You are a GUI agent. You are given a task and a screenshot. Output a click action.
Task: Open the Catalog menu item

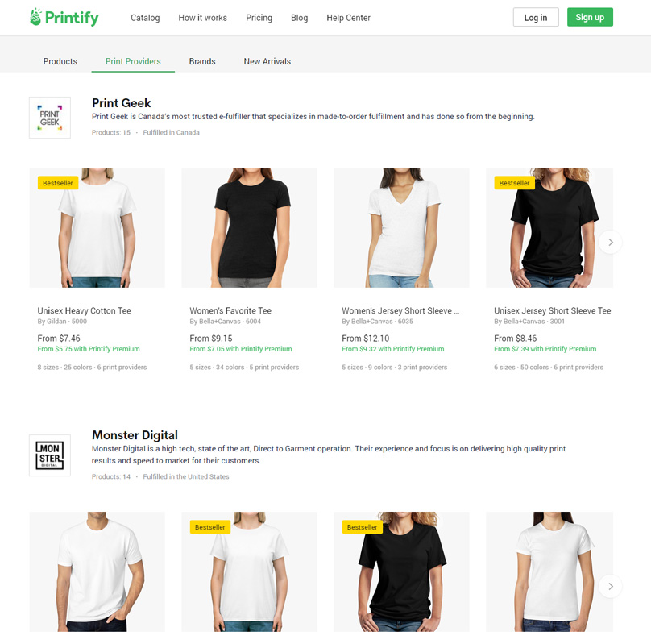coord(145,18)
